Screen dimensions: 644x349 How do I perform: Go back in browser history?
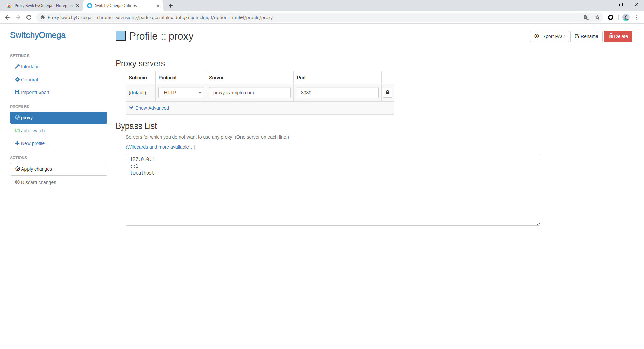point(7,17)
